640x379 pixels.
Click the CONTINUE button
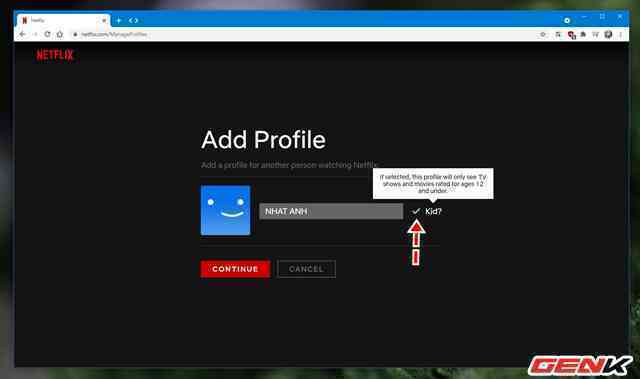point(235,269)
